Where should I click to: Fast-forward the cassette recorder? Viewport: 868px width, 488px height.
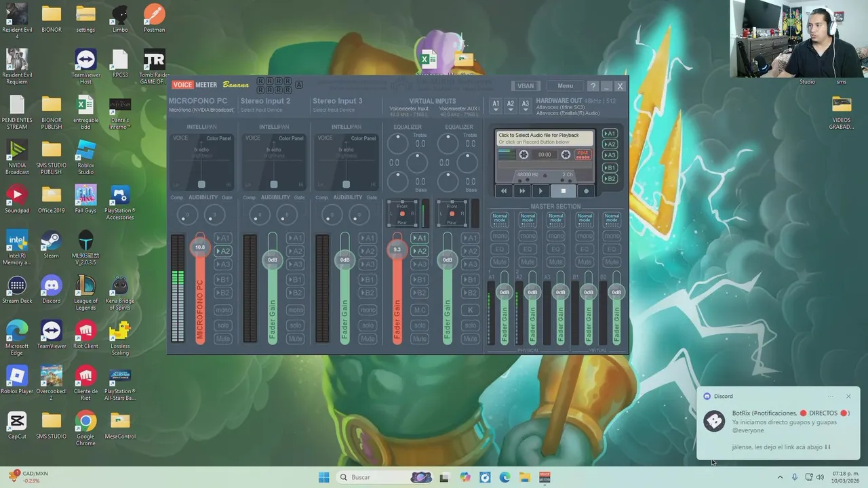coord(522,191)
